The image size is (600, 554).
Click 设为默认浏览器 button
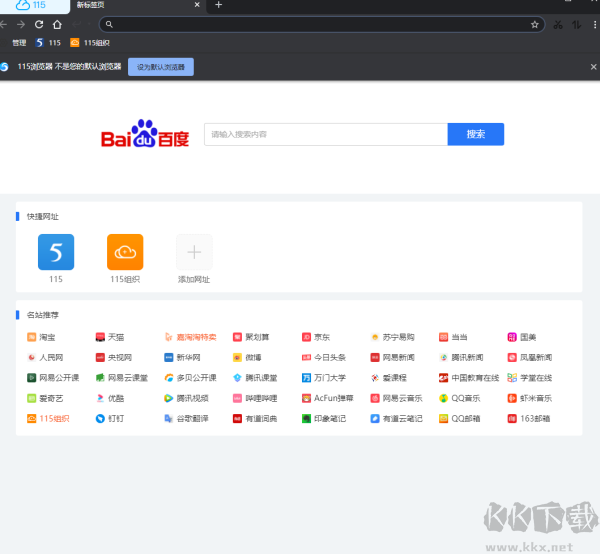click(161, 67)
